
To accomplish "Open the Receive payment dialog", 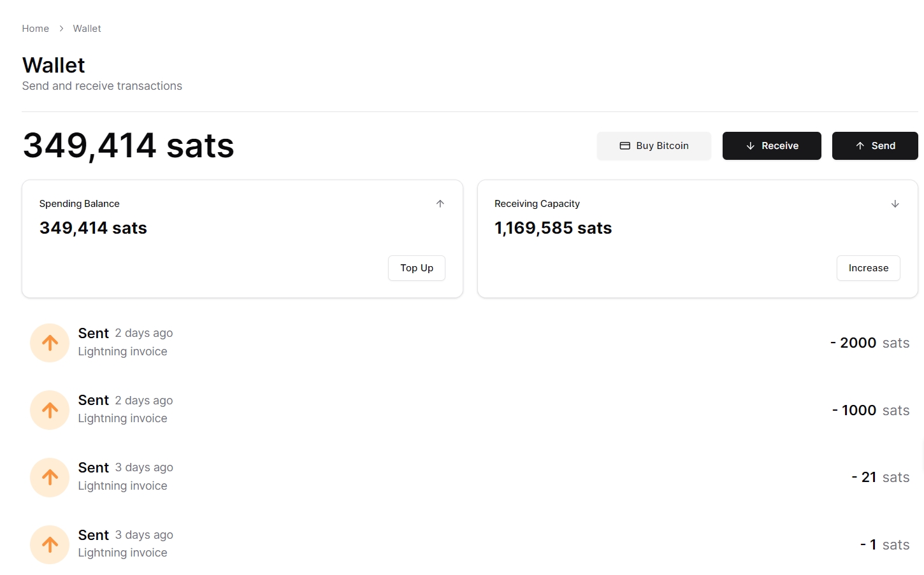I will tap(771, 146).
